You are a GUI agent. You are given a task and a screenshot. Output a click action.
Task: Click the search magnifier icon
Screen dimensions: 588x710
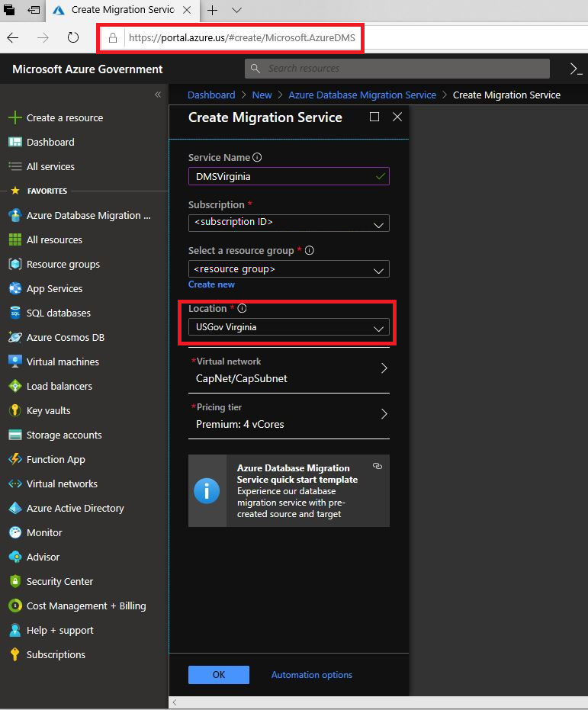pyautogui.click(x=255, y=69)
